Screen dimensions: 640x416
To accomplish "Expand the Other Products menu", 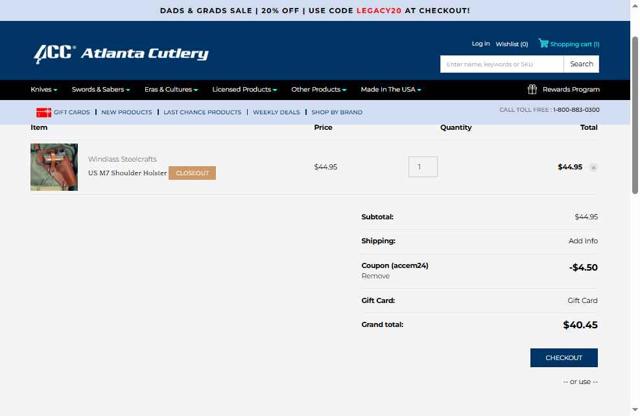I will (318, 89).
